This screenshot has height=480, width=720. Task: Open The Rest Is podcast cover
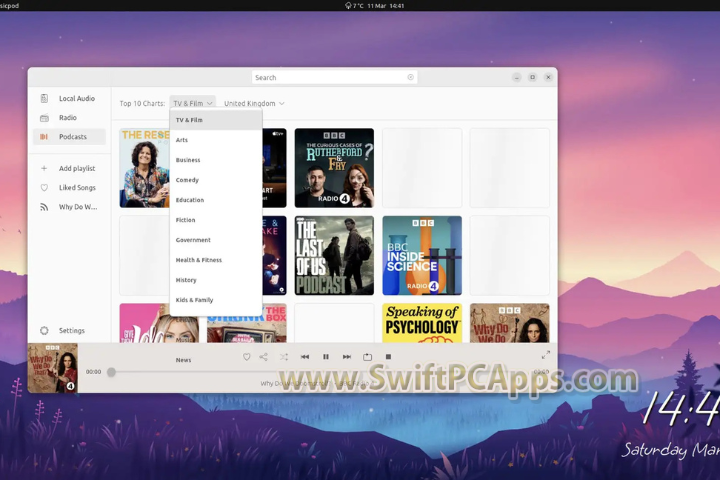(x=145, y=168)
